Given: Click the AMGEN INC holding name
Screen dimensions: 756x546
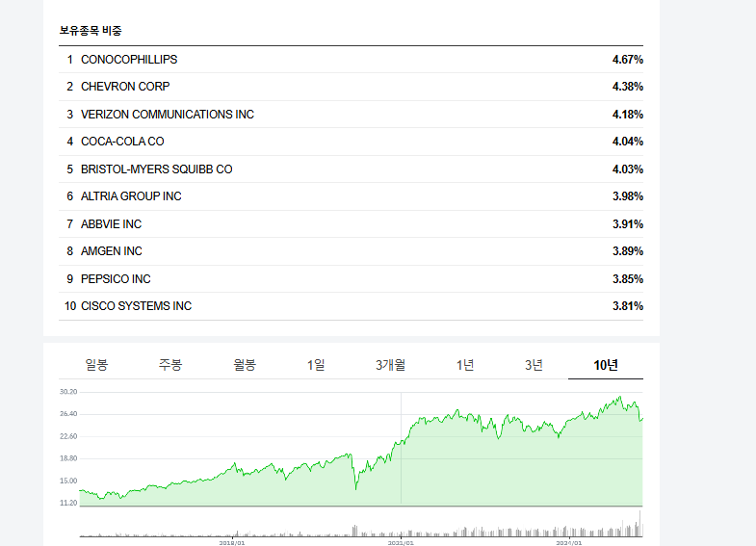Looking at the screenshot, I should pyautogui.click(x=112, y=251).
